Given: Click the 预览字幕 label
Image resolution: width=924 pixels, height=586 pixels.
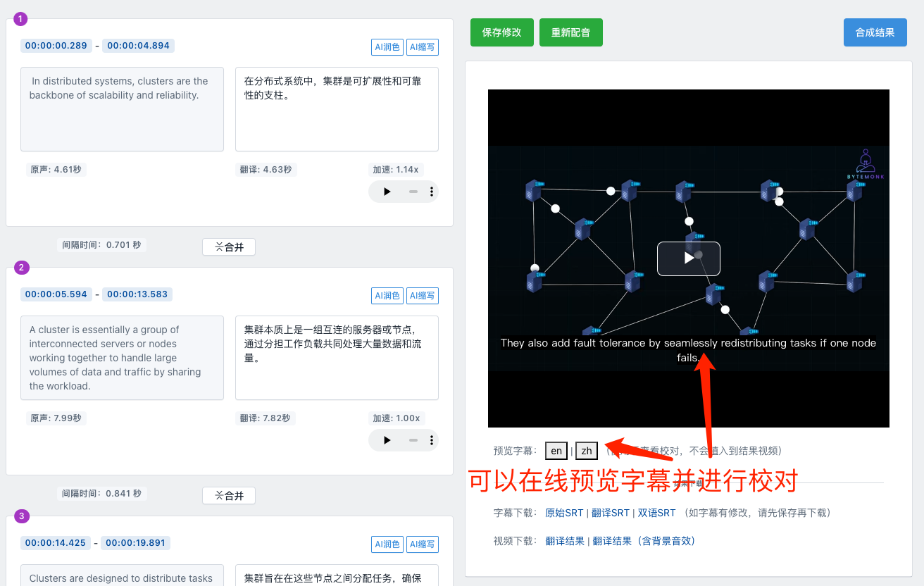Looking at the screenshot, I should [x=515, y=451].
